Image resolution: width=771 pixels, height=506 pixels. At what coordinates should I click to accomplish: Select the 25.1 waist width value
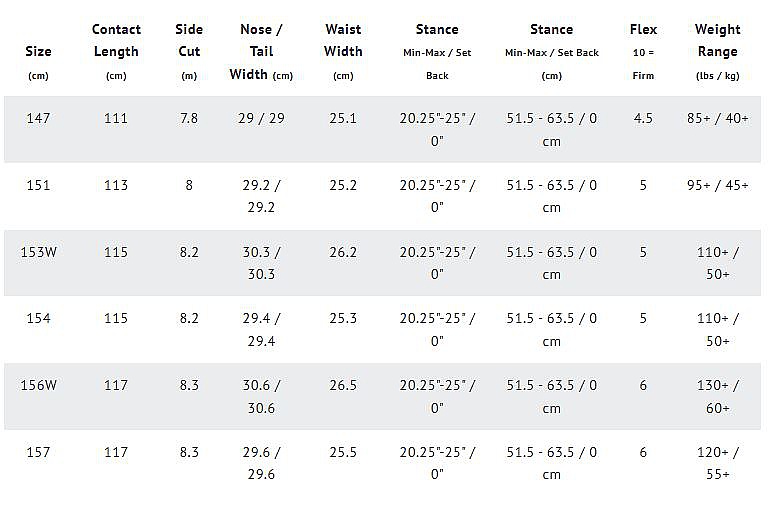[343, 118]
